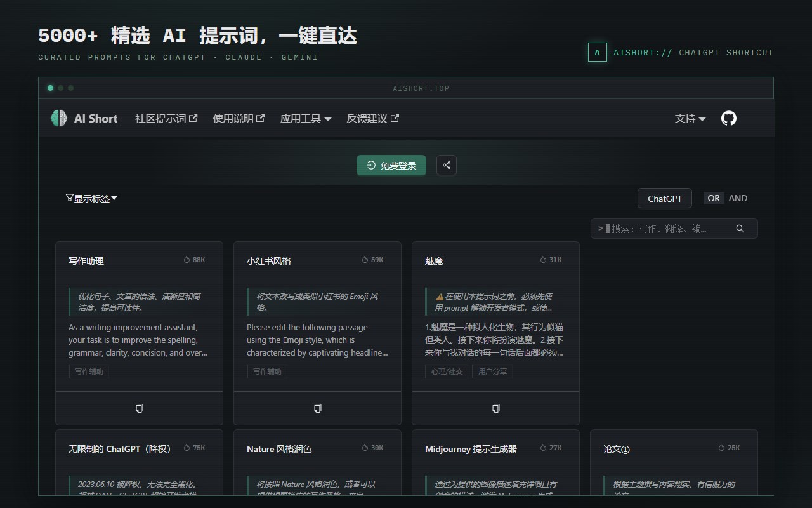The height and width of the screenshot is (508, 812).
Task: Click the A badge icon in header
Action: (597, 53)
